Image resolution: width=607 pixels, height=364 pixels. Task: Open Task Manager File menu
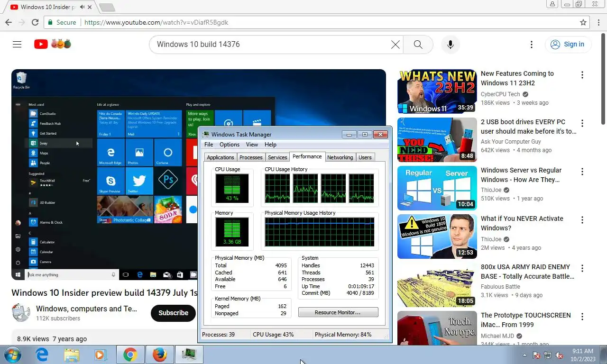209,145
